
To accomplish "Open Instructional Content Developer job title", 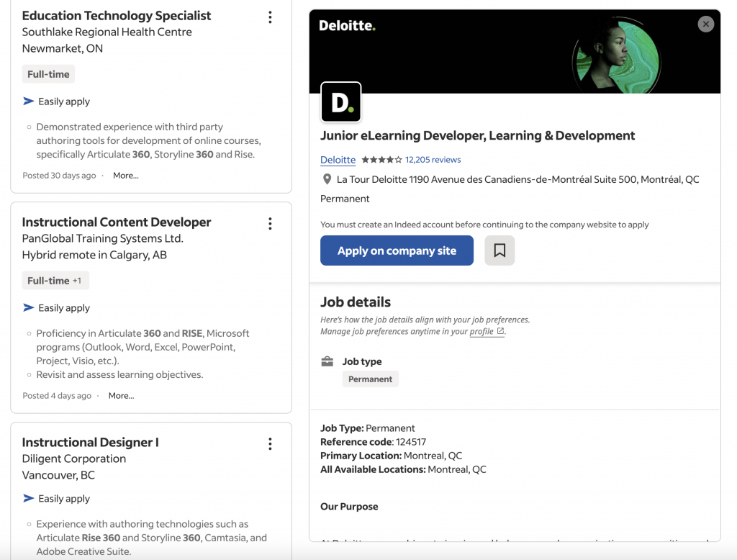I will 117,222.
